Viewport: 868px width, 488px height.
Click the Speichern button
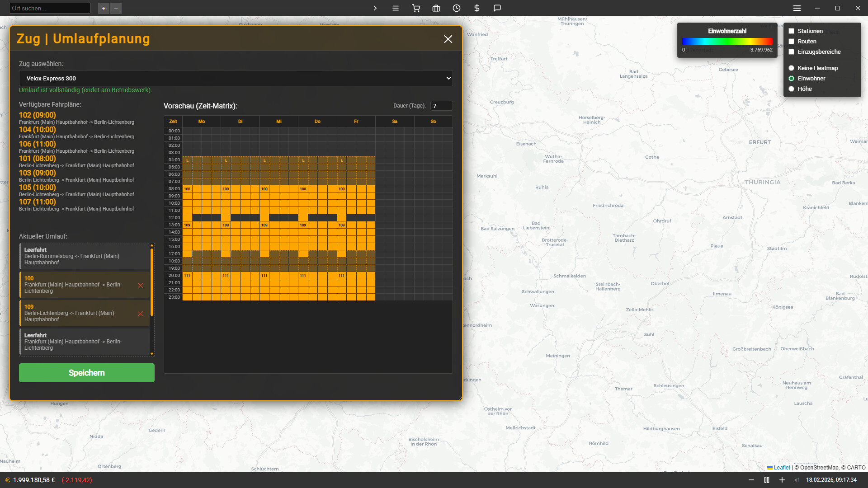[86, 373]
